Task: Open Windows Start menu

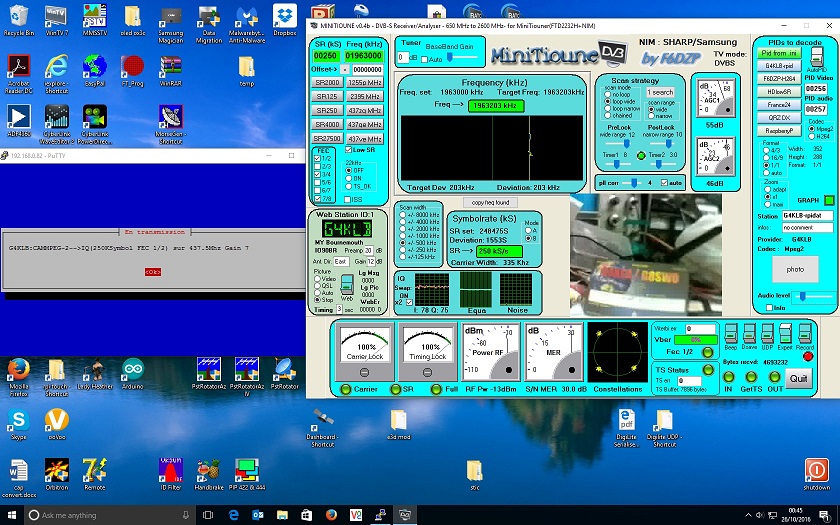Action: pos(11,515)
